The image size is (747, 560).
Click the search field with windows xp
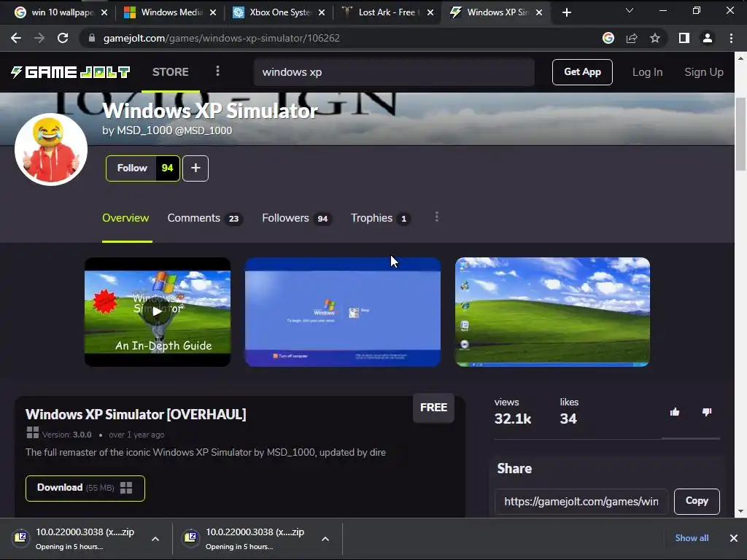[394, 72]
